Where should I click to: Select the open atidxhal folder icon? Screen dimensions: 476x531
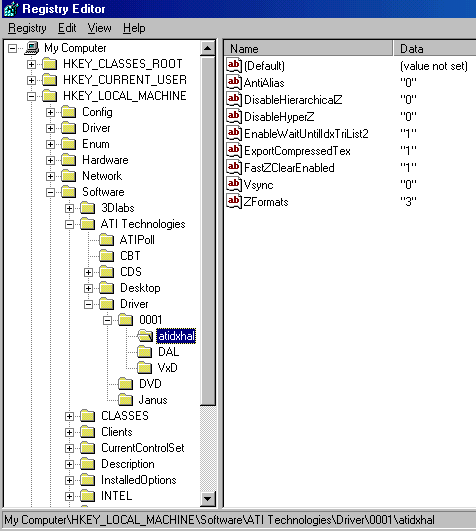[145, 336]
